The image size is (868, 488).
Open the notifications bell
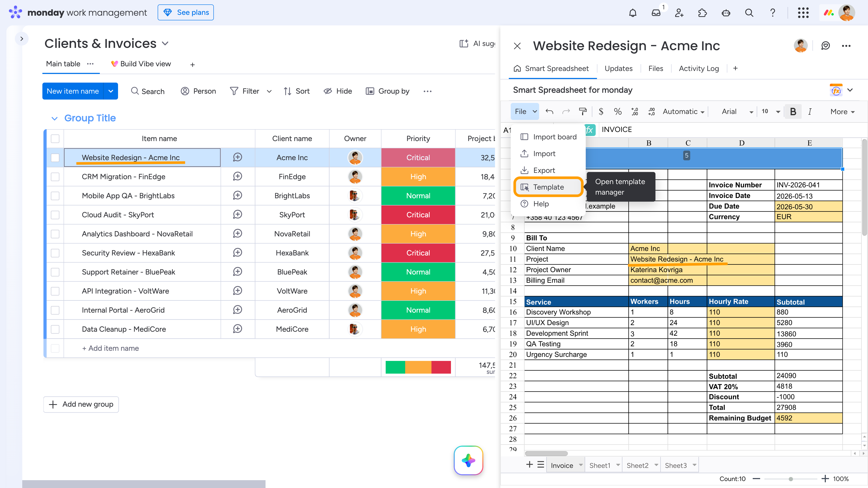click(x=633, y=13)
